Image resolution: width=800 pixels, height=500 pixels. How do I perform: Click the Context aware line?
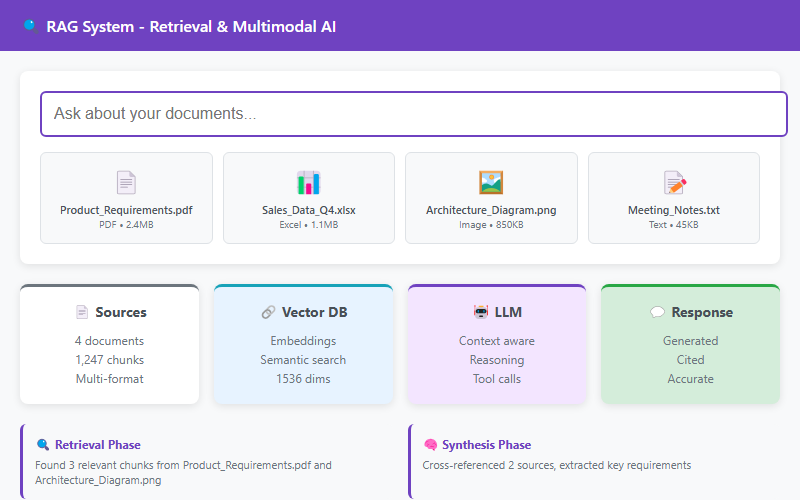[497, 341]
